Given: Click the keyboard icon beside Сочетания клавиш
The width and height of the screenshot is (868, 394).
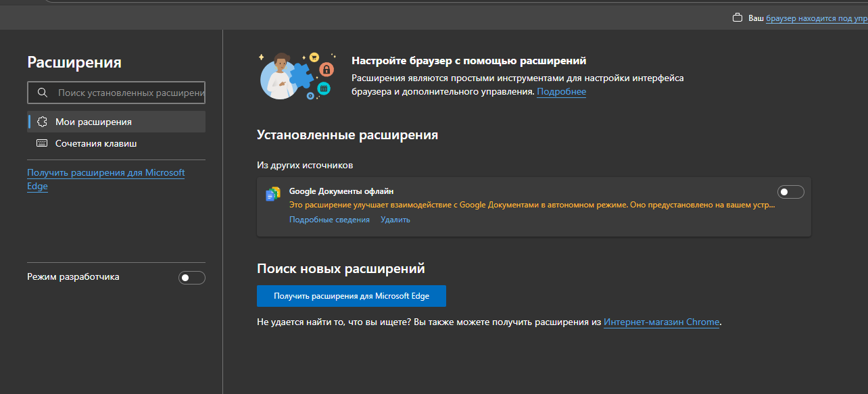Looking at the screenshot, I should tap(42, 143).
